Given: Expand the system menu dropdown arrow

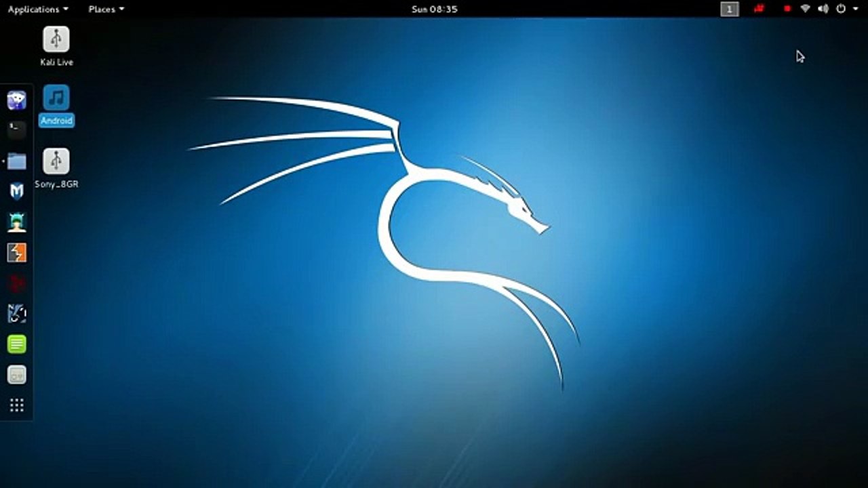Looking at the screenshot, I should coord(856,9).
